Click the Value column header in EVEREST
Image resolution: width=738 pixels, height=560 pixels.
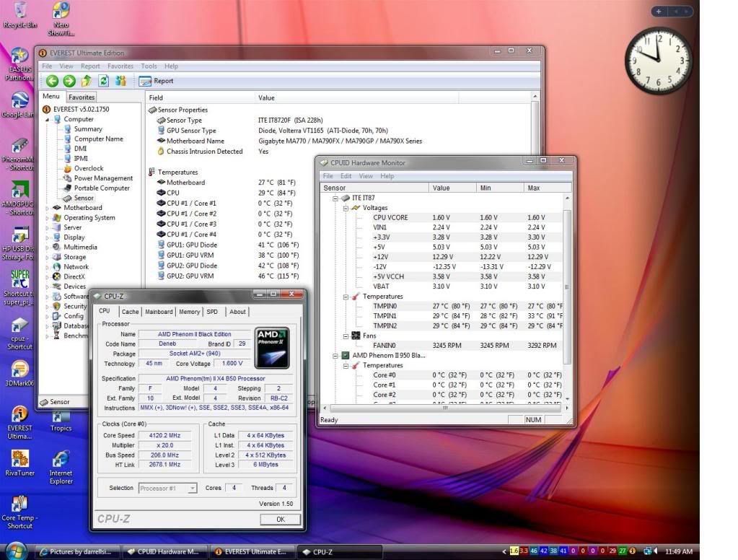(x=356, y=98)
